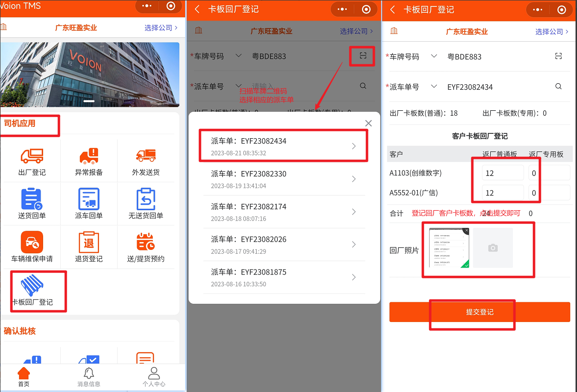Viewport: 577px width, 392px height.
Task: Edit 返厂普通板 field for A5552-01(广信)
Action: 503,193
